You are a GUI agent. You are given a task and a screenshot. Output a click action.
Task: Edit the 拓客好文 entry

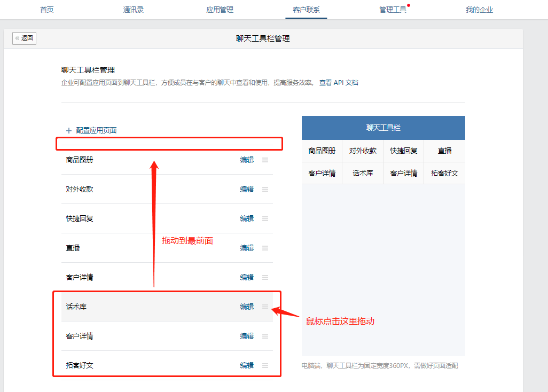click(247, 365)
